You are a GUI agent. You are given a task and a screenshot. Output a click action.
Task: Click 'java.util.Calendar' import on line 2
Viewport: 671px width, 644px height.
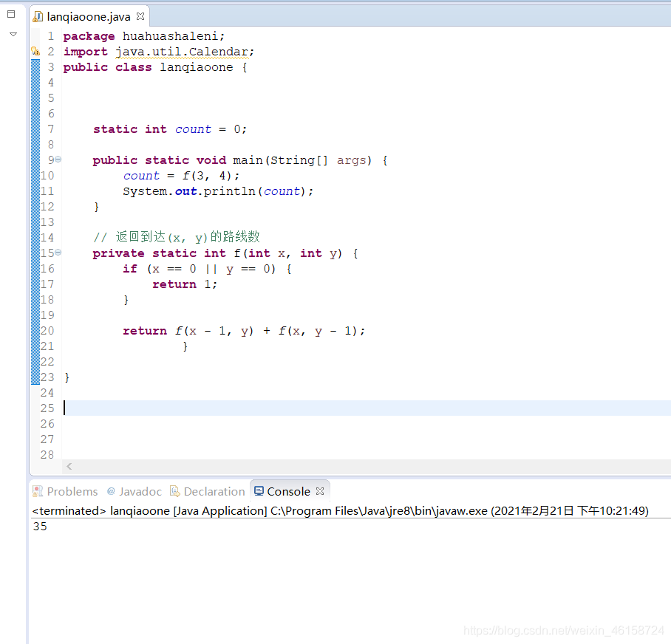click(x=182, y=52)
